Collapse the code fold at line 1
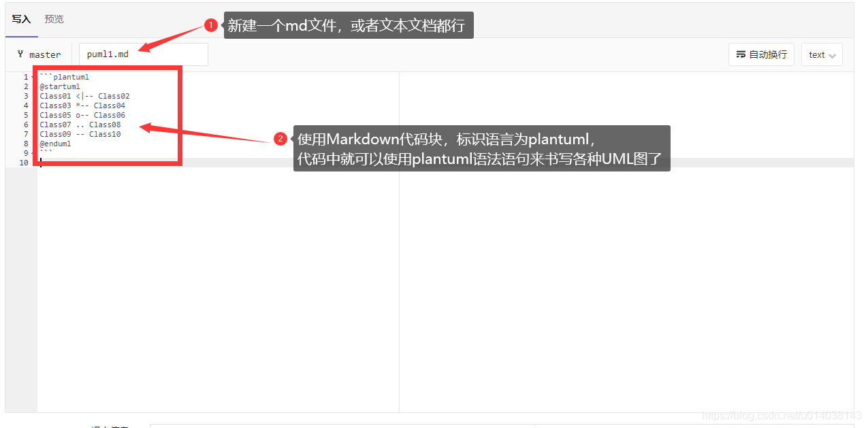Viewport: 868px width, 428px height. point(33,78)
